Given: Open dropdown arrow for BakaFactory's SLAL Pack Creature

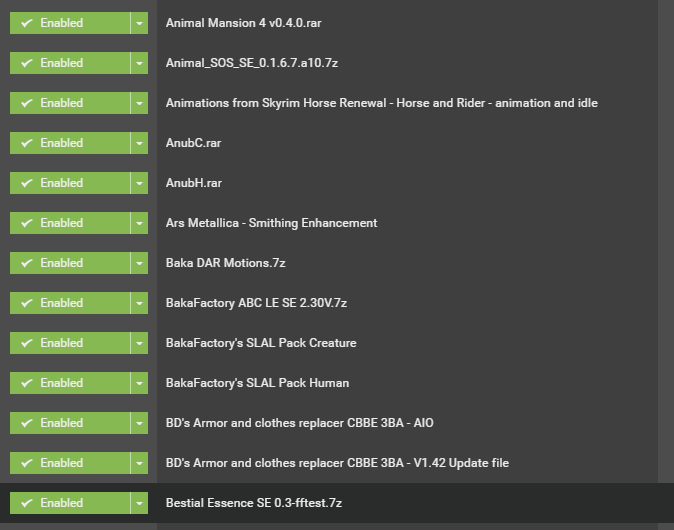Looking at the screenshot, I should tap(139, 343).
